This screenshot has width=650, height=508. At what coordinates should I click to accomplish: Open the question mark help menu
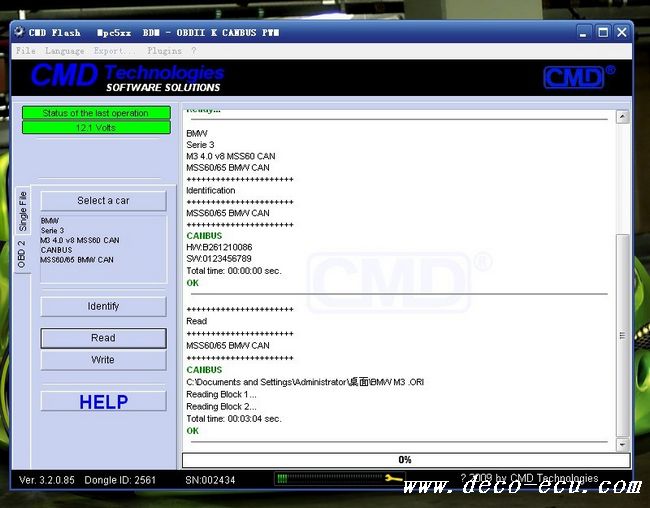click(x=194, y=51)
